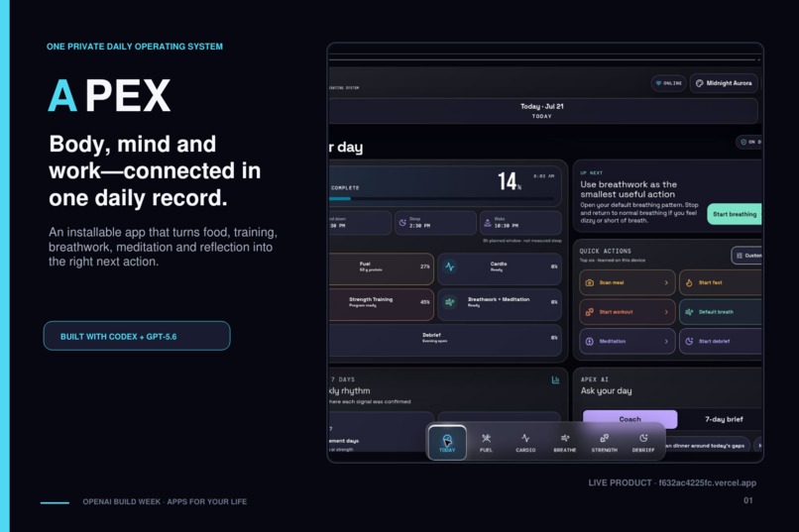Click the 14% completion value
This screenshot has height=532, width=799.
point(510,181)
